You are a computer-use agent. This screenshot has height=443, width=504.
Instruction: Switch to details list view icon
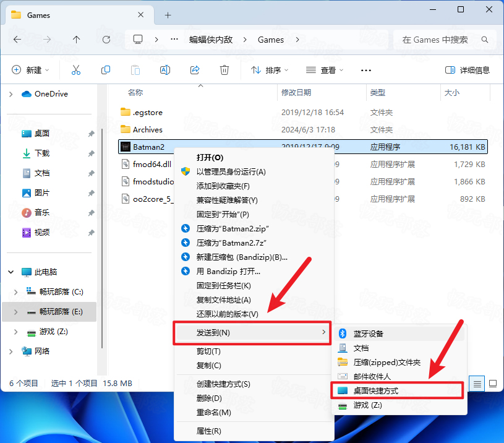[477, 384]
